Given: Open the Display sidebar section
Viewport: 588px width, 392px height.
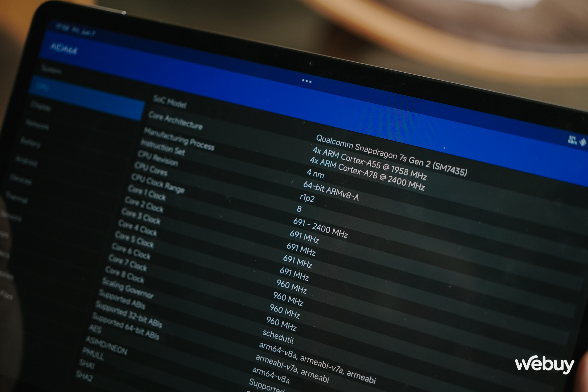Looking at the screenshot, I should (41, 106).
